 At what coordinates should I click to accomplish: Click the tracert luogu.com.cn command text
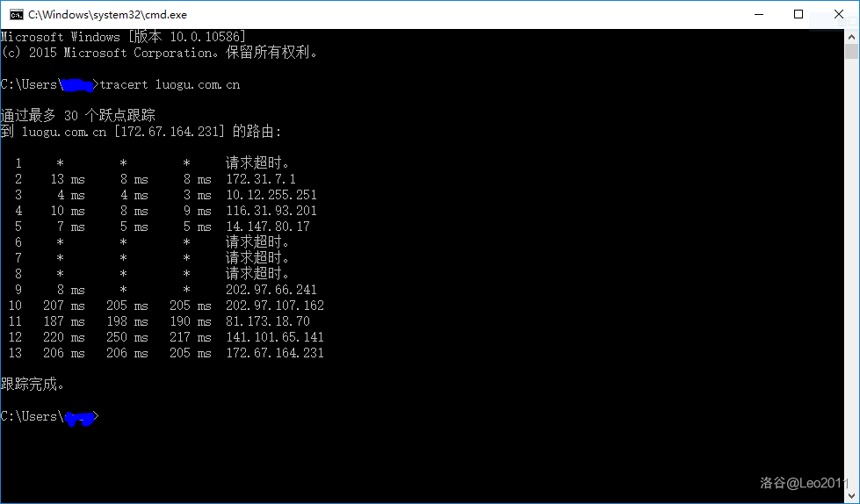[x=170, y=84]
